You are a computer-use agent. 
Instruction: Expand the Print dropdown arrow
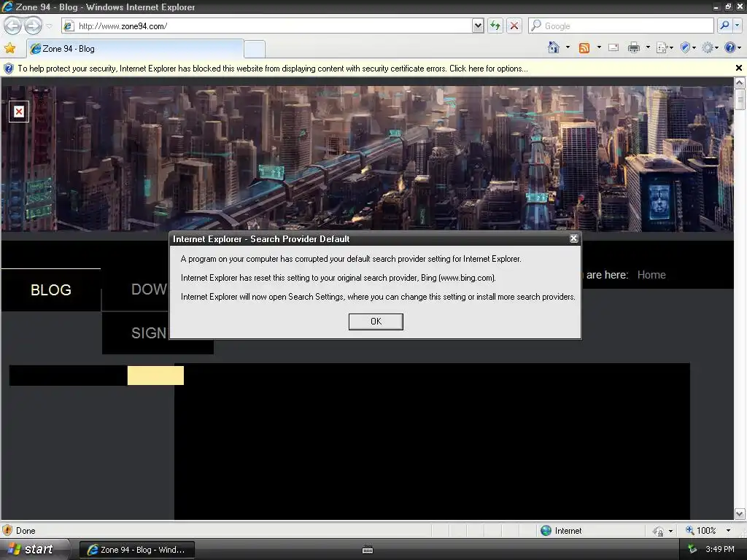(x=648, y=47)
